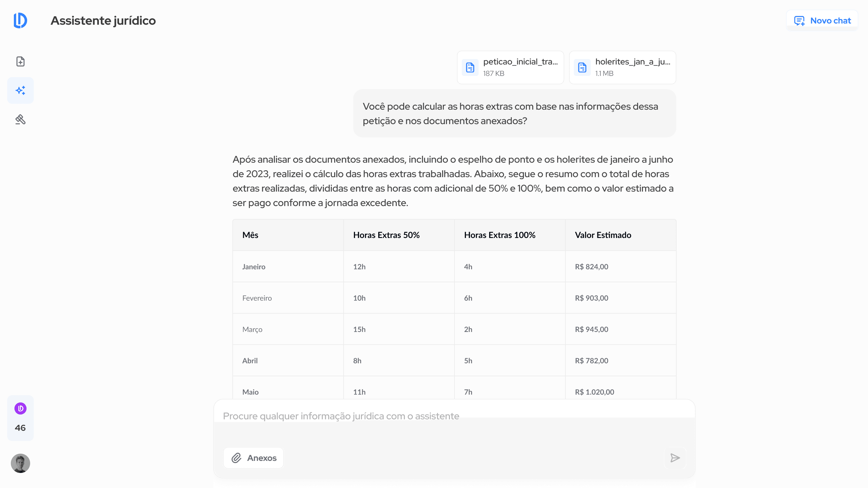Click the blue app logo

(x=20, y=20)
